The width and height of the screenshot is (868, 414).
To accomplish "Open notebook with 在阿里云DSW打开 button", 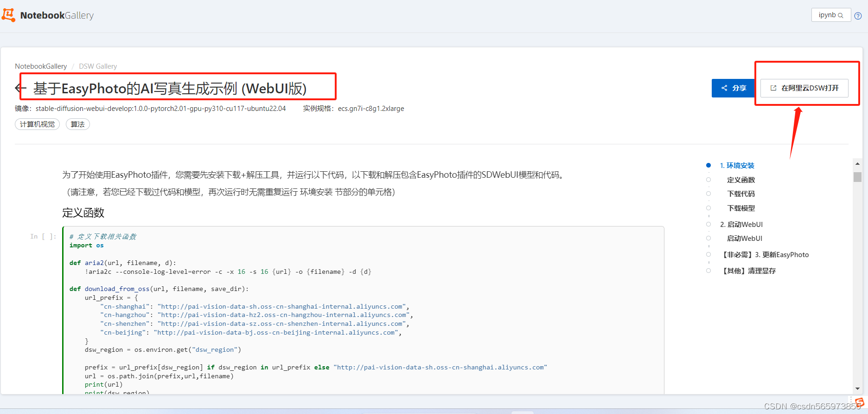I will [804, 88].
